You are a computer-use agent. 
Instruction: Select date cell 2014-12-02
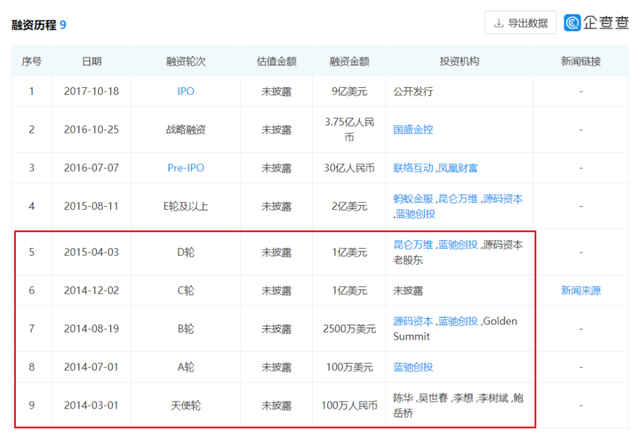(91, 290)
